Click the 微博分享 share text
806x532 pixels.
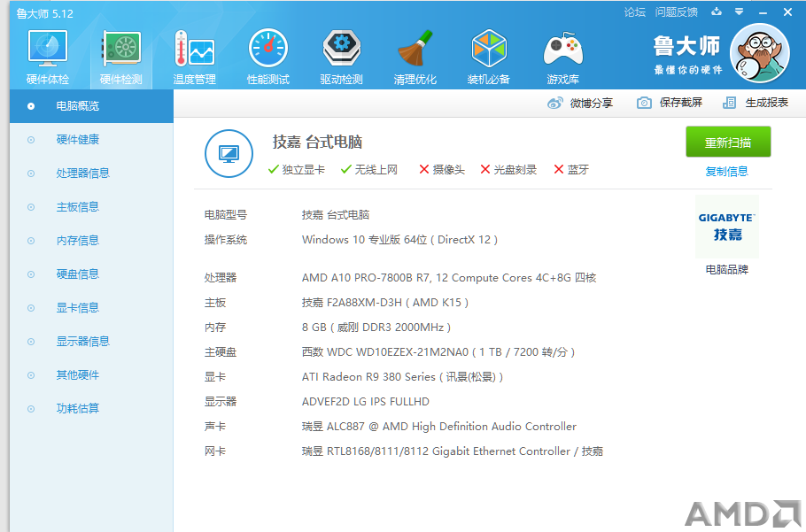tap(591, 104)
